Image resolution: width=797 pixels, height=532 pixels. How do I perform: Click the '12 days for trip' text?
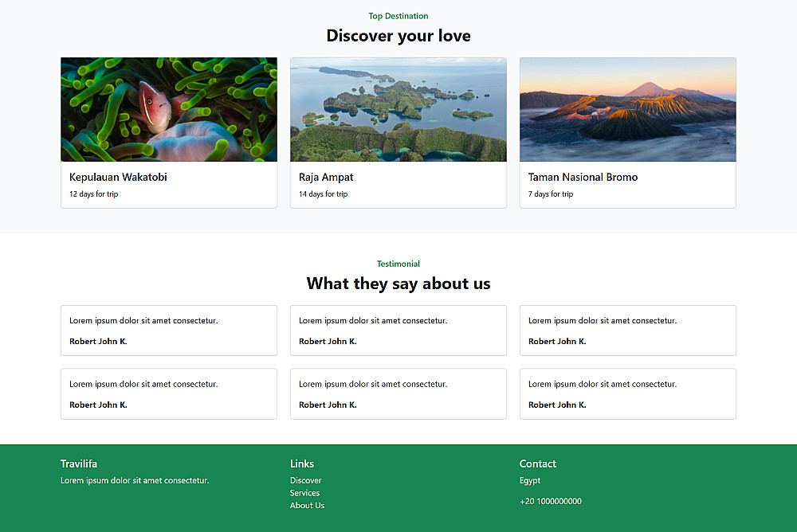coord(93,194)
